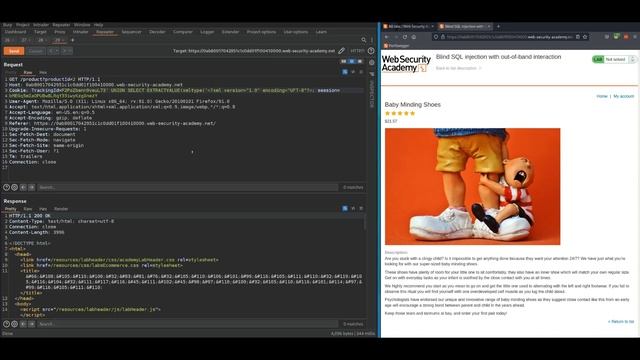
Task: Go forward to next request in history
Action: 64,51
